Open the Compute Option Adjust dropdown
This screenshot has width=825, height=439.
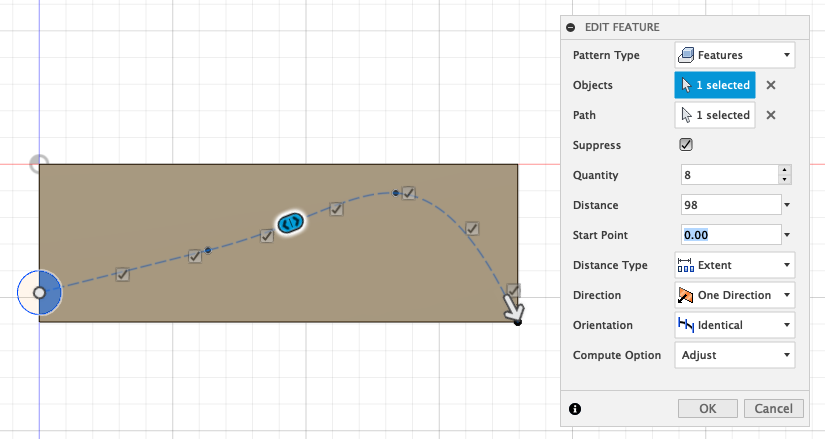pos(735,355)
